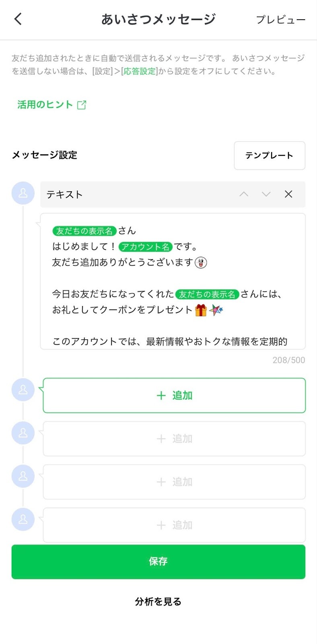Viewport: 317px width, 644px height.
Task: Select the アカウント名 variable tag
Action: [146, 247]
